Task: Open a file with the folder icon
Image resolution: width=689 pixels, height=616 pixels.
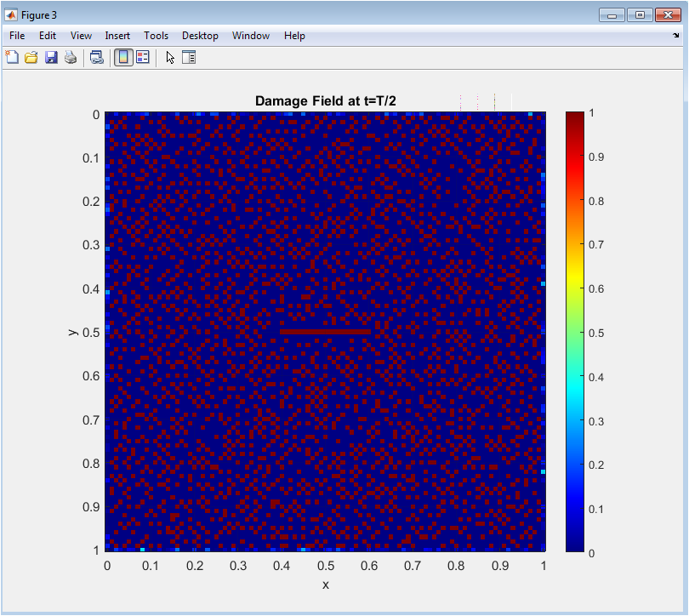Action: click(31, 58)
